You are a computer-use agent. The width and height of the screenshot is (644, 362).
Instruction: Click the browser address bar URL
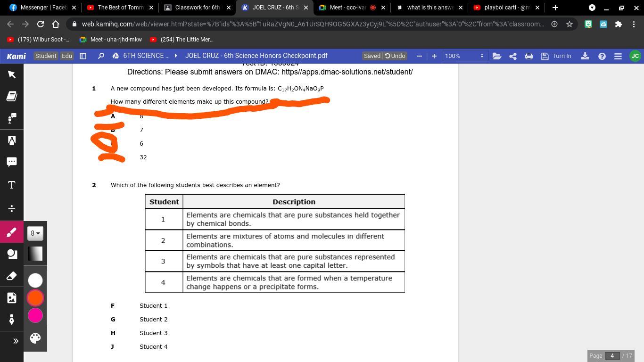(313, 24)
